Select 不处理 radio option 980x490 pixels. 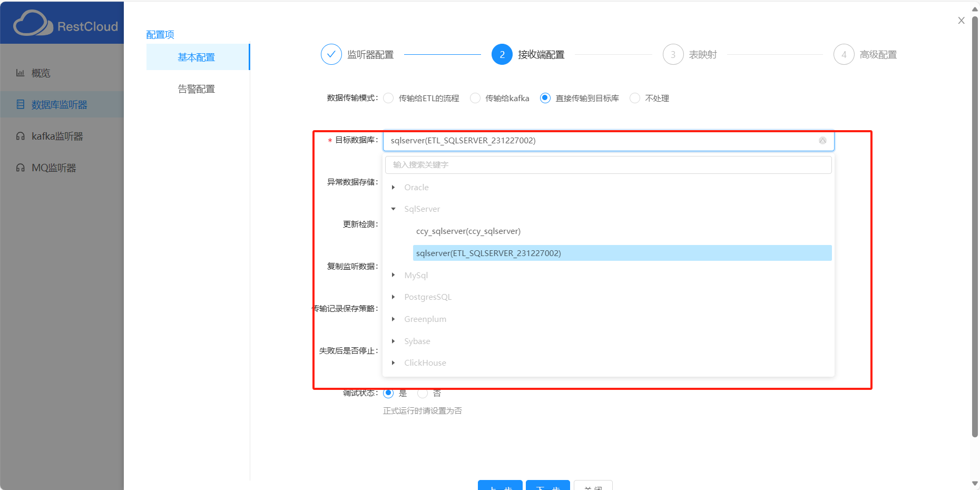pos(635,98)
